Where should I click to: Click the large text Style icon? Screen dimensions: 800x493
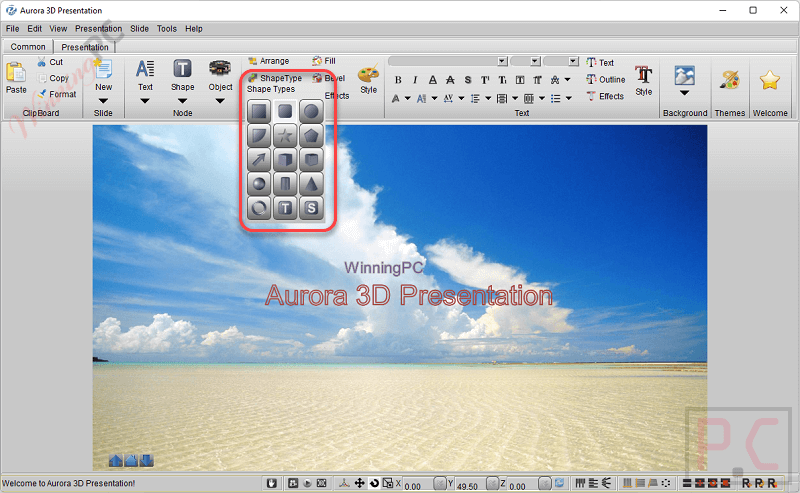643,75
